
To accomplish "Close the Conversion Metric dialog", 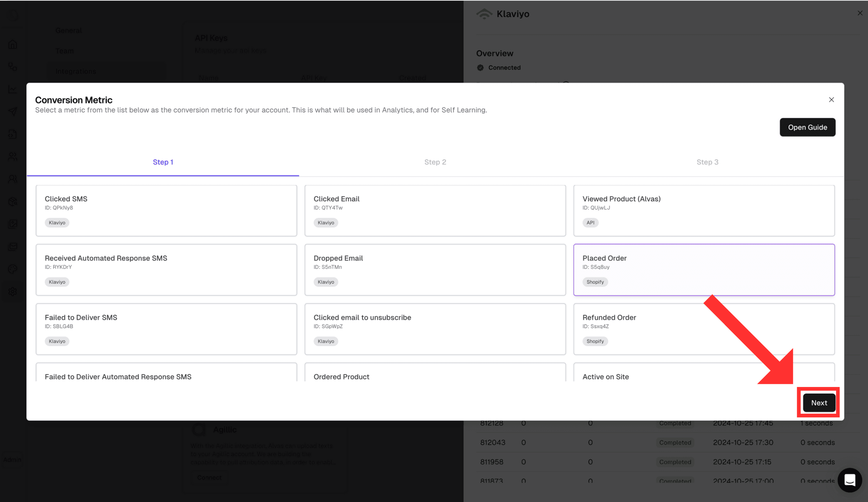I will click(x=831, y=100).
